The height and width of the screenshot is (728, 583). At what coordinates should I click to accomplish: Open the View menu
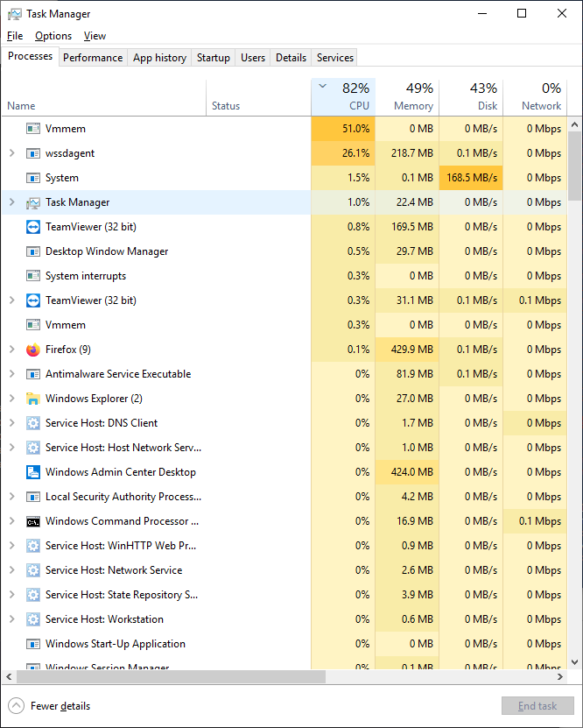[95, 36]
